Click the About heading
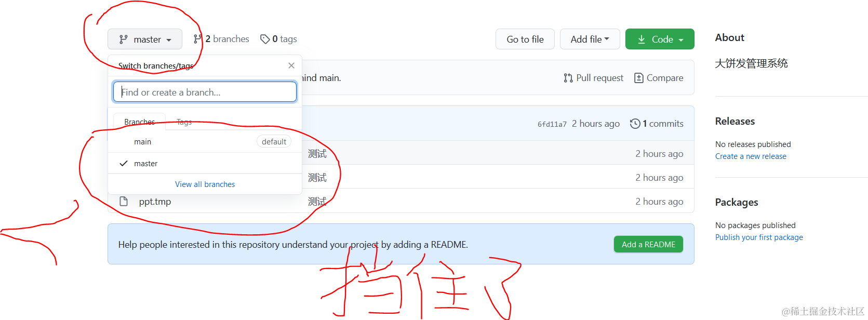This screenshot has width=868, height=320. [x=729, y=37]
